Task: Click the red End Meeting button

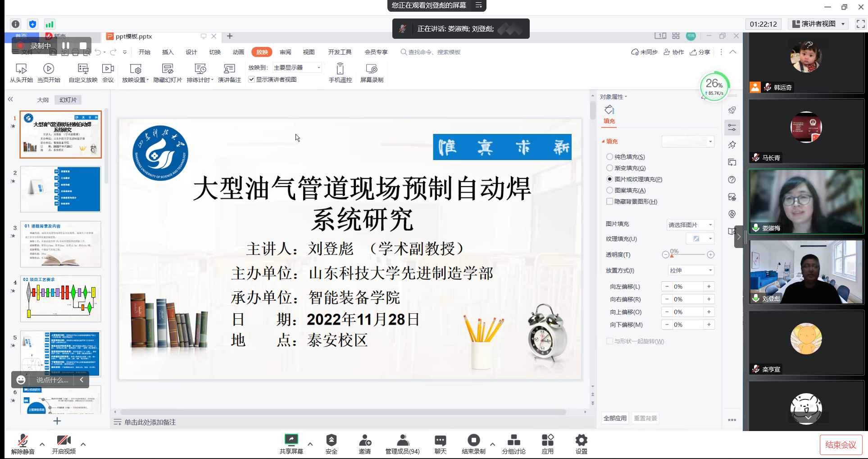Action: tap(841, 445)
